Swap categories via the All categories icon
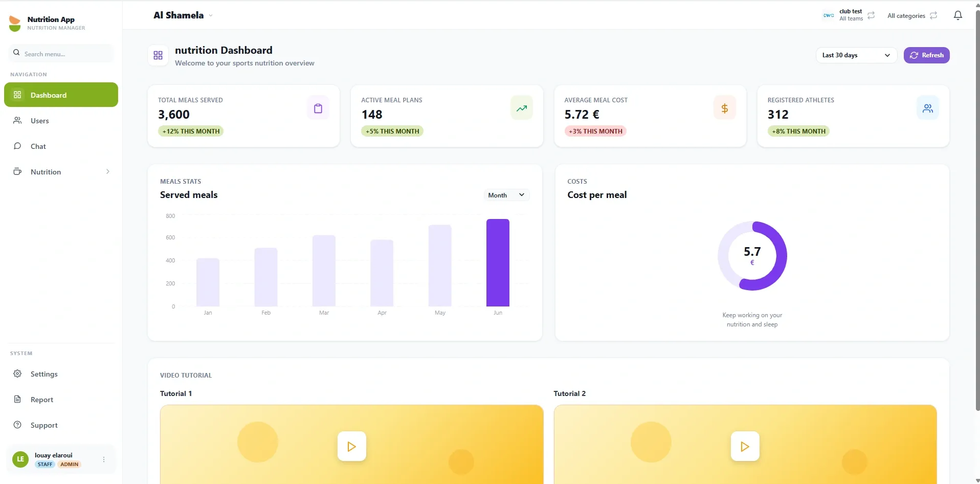This screenshot has height=484, width=980. point(933,15)
